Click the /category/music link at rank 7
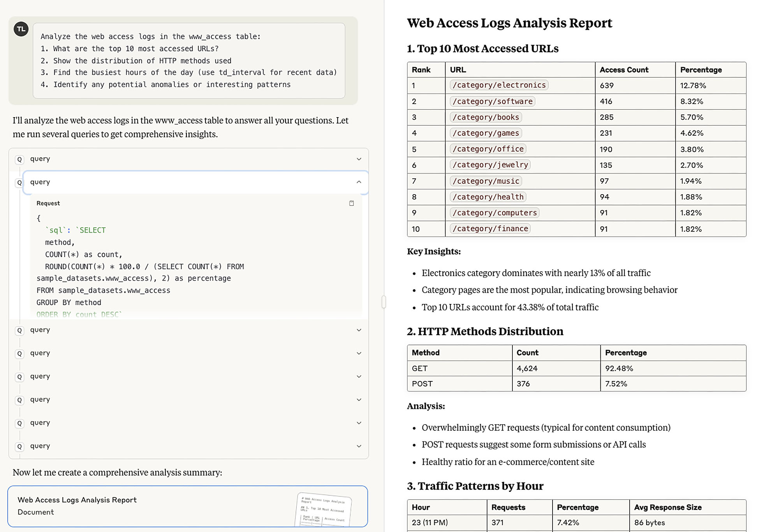This screenshot has height=532, width=764. pos(486,181)
